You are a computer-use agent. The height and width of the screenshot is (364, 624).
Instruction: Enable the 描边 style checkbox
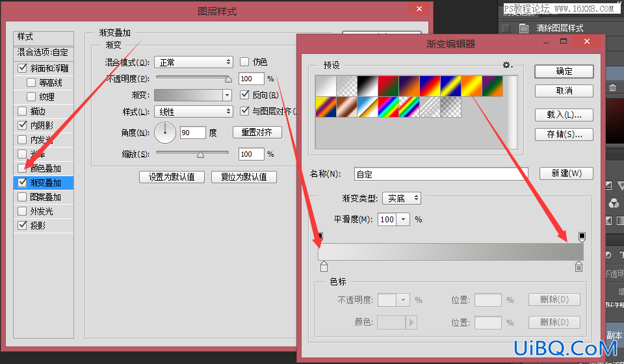click(x=22, y=111)
